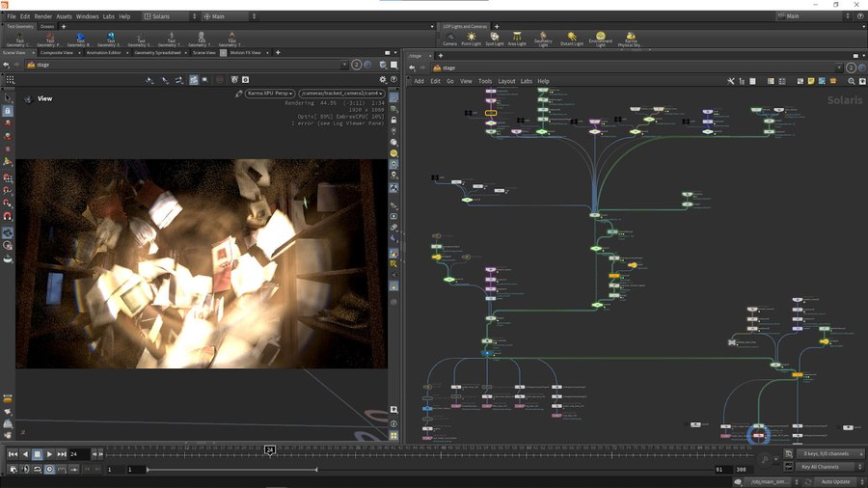The image size is (868, 488).
Task: Stop playback in the playbar
Action: point(38,454)
